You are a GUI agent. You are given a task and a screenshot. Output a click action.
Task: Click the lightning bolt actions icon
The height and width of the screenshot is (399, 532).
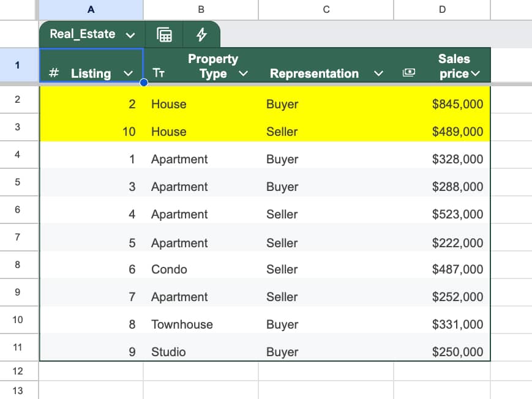point(201,35)
